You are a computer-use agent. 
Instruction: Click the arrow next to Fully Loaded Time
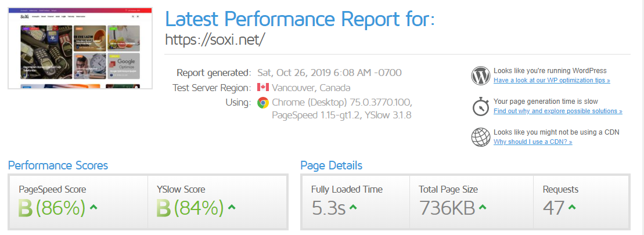click(353, 207)
